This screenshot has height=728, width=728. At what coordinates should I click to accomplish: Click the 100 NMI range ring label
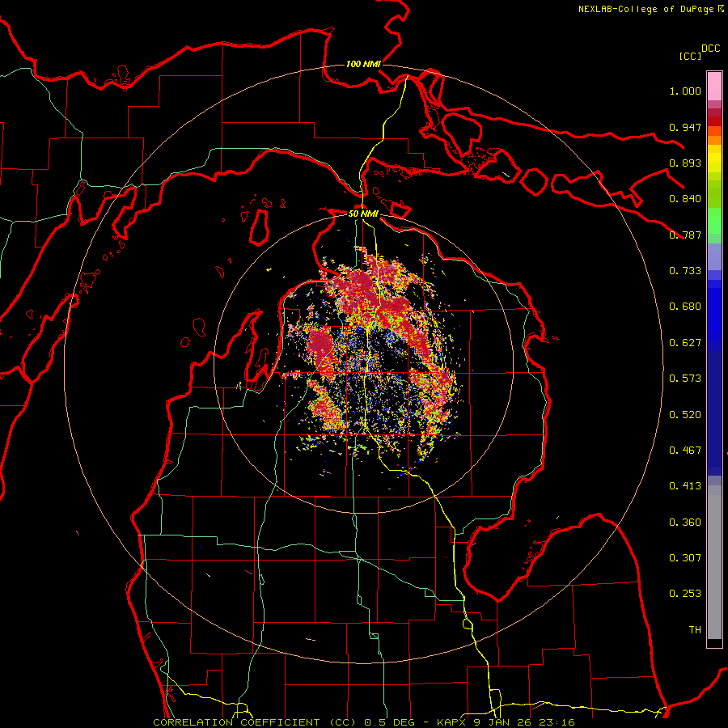coord(363,64)
